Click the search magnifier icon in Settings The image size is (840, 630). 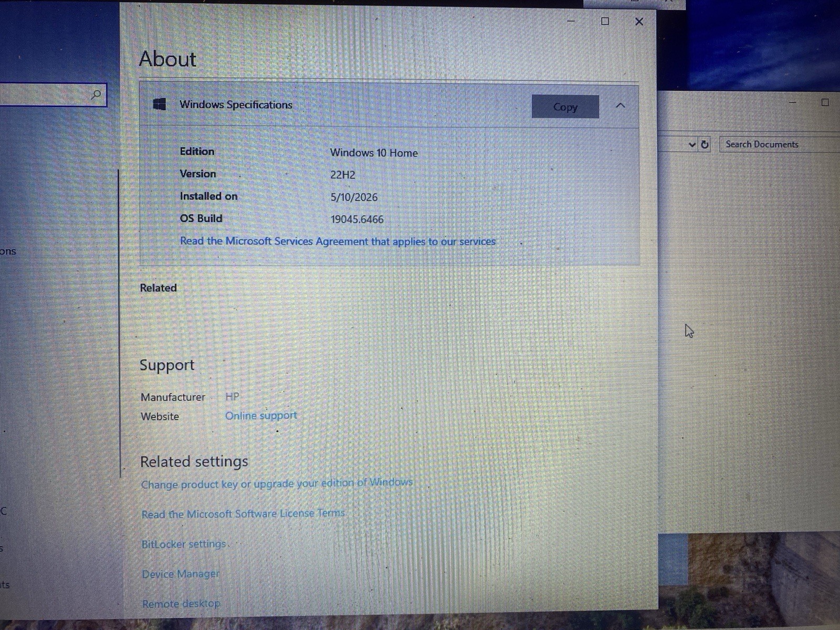96,94
